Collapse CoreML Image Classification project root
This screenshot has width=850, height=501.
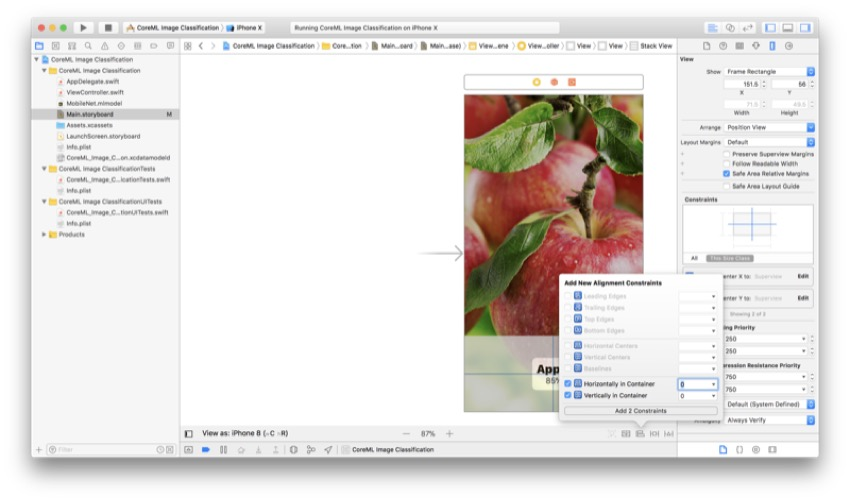[36, 60]
